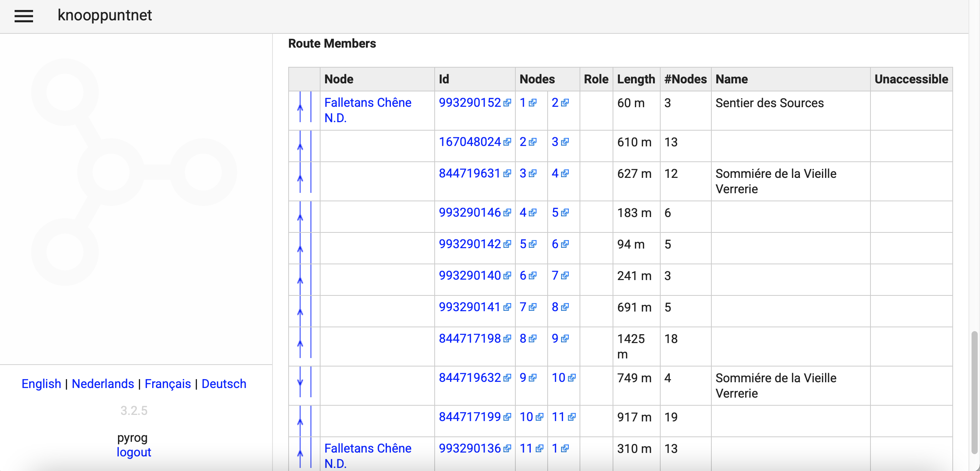Switch language to Deutsch
Viewport: 980px width, 471px height.
point(224,383)
